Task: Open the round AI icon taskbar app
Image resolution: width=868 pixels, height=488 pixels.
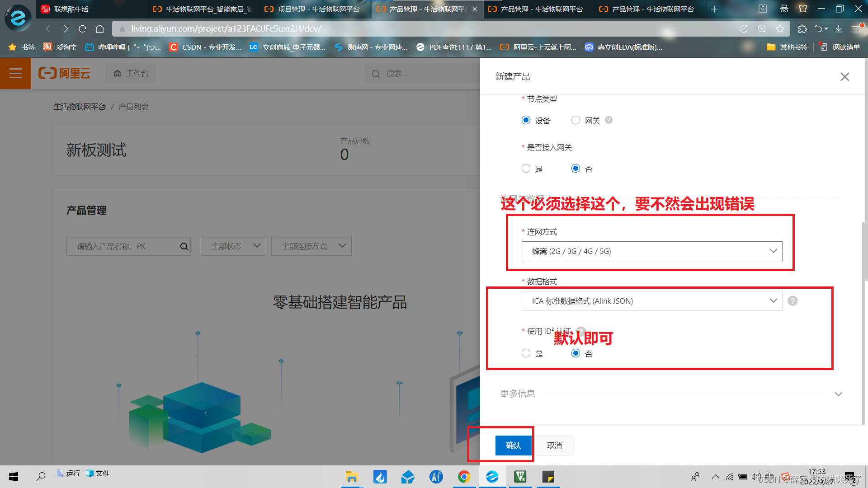Action: (436, 477)
